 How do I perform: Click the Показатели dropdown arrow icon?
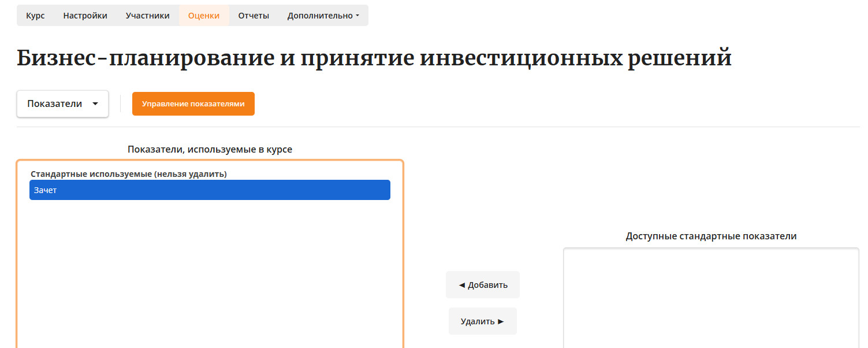point(95,104)
